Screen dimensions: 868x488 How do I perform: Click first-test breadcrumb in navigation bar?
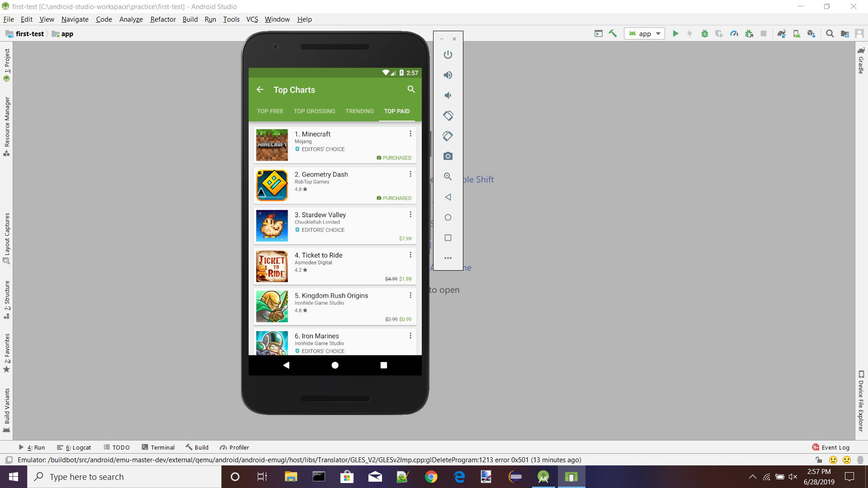(25, 33)
